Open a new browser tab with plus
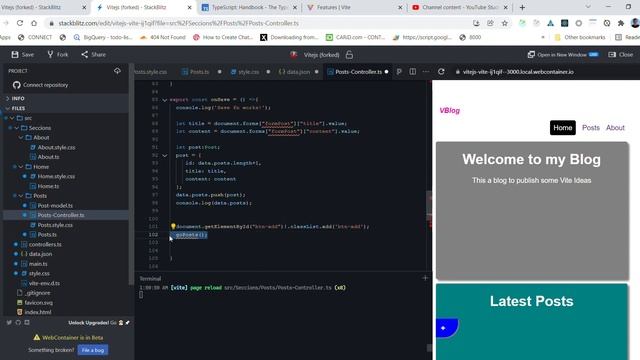 (522, 7)
